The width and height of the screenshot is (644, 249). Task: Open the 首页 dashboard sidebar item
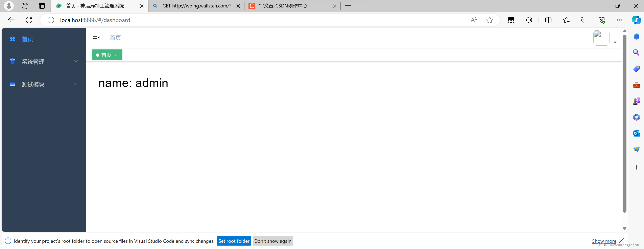coord(44,39)
